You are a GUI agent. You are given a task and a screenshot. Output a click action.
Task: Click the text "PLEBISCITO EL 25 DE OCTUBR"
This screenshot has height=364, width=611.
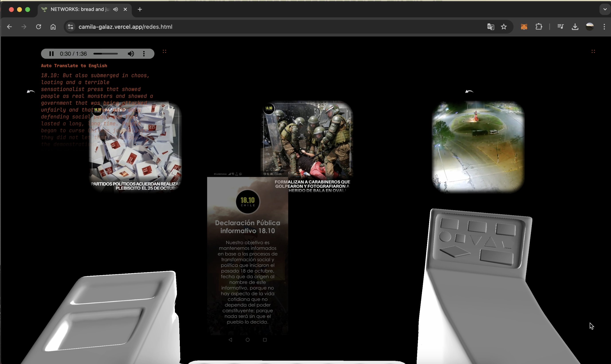147,188
